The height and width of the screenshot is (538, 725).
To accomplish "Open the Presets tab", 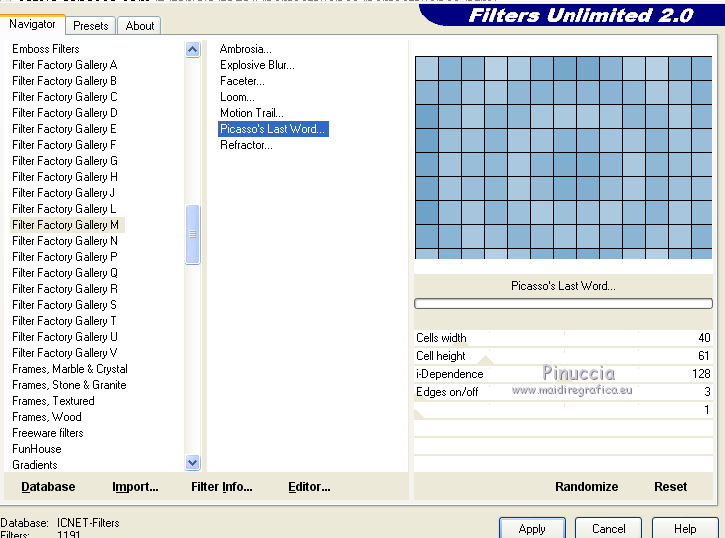I will [91, 26].
